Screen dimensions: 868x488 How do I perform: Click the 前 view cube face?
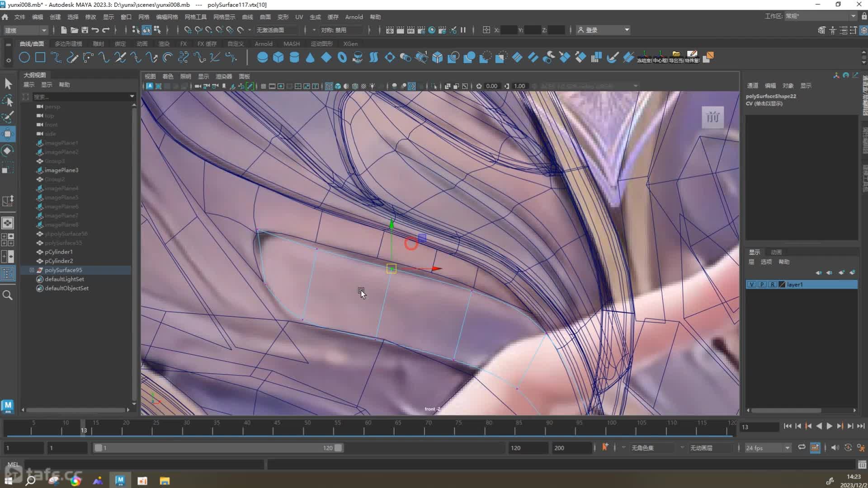point(712,117)
